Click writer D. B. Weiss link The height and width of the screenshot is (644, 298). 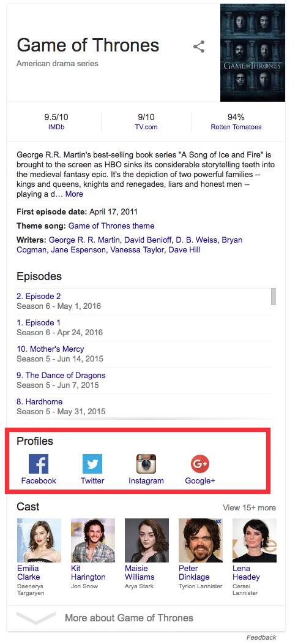[196, 240]
